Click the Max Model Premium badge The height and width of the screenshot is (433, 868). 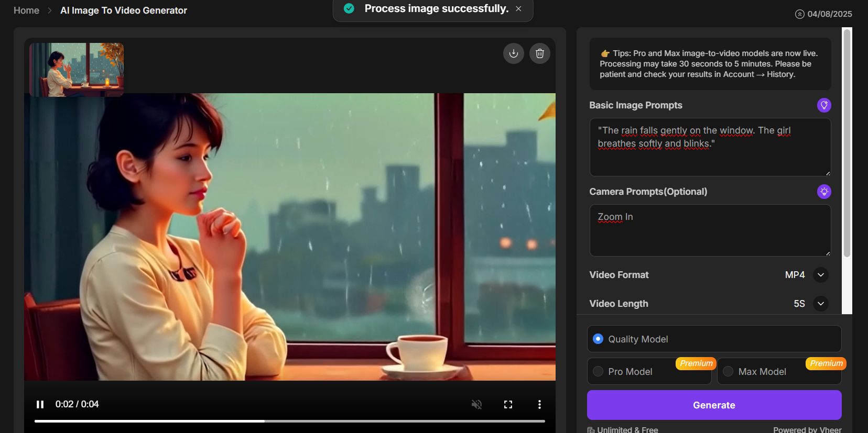(826, 363)
